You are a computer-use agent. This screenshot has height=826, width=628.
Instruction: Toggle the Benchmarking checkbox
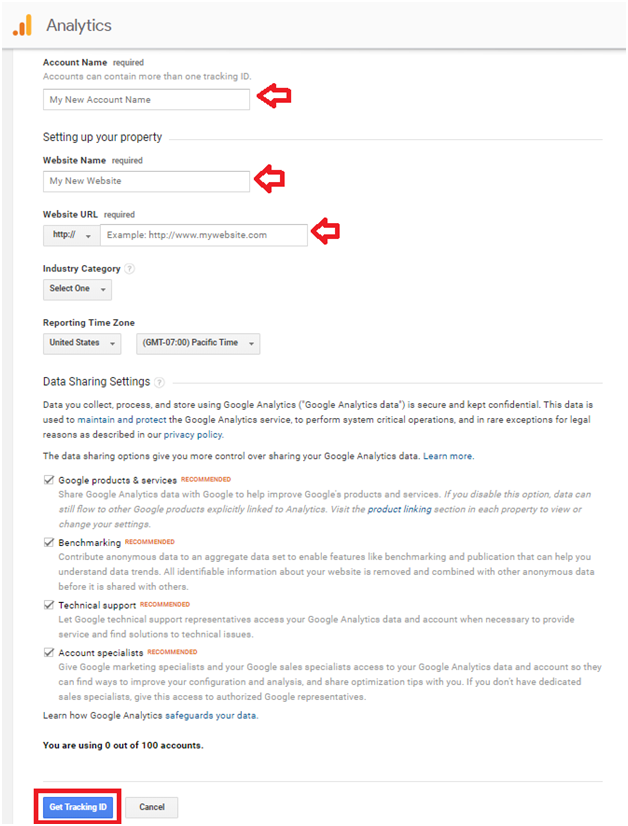coord(49,542)
